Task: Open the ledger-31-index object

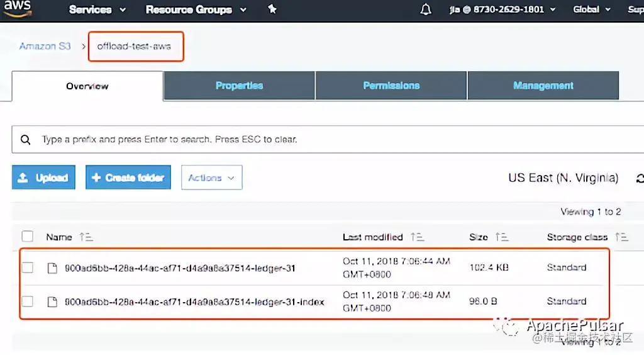Action: [194, 302]
